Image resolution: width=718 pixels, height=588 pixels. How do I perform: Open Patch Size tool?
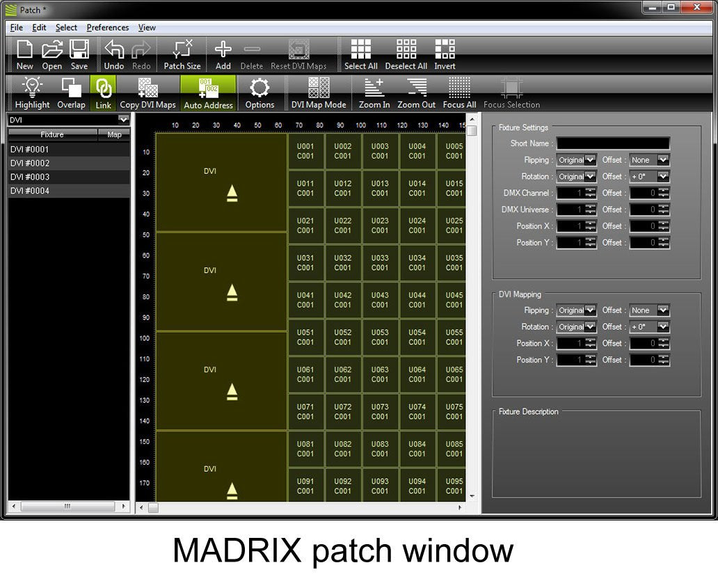tap(182, 54)
